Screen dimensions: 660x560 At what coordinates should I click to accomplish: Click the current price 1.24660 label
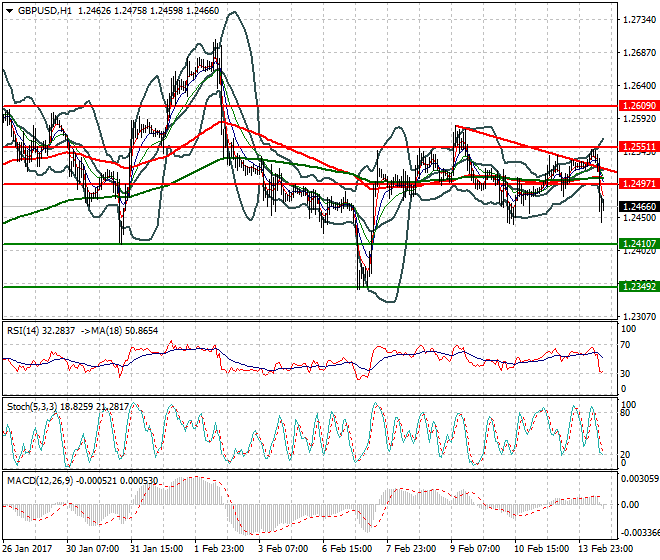639,206
